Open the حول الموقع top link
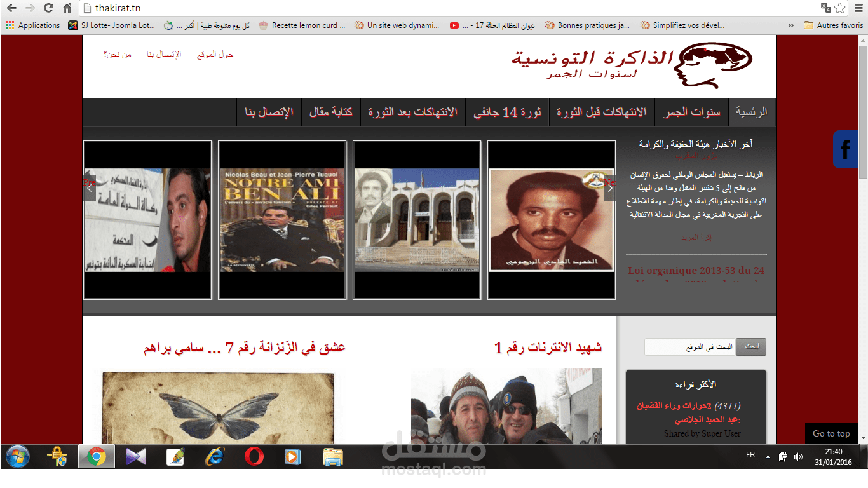This screenshot has height=488, width=868. tap(215, 54)
